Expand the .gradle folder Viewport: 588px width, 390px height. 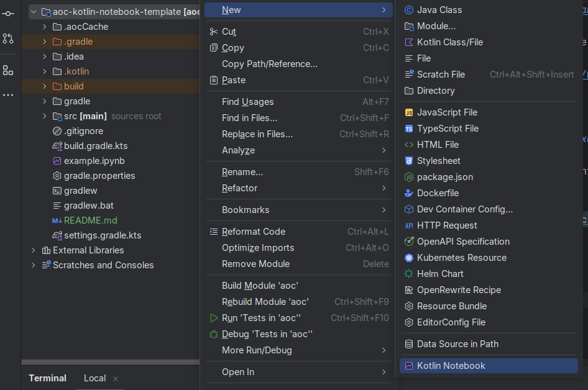(x=45, y=42)
